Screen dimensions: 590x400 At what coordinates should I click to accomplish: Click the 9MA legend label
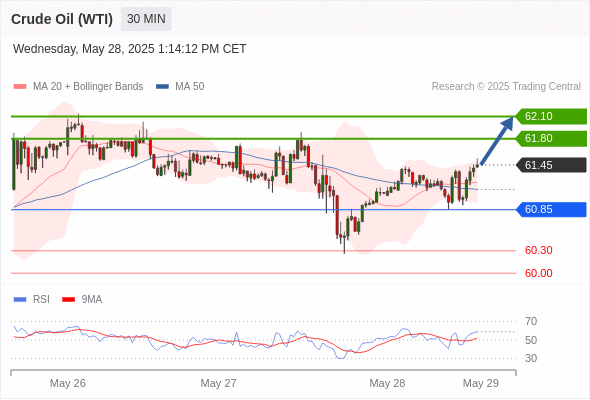(92, 300)
